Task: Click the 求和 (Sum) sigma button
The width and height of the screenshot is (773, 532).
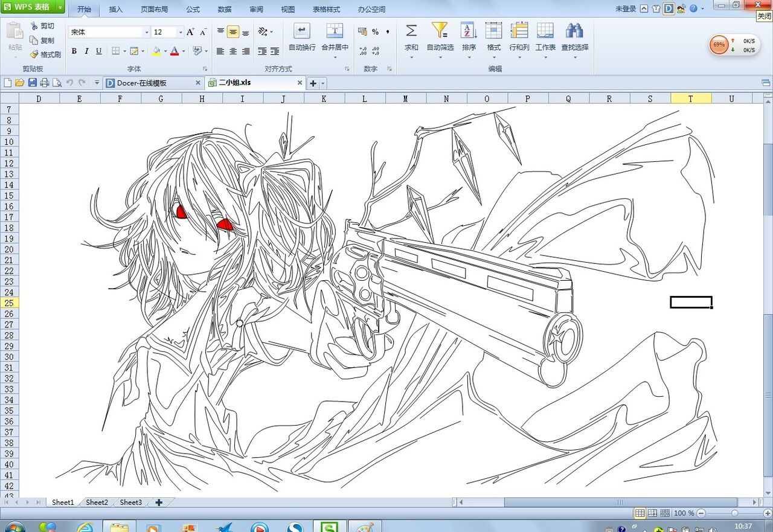Action: pos(411,37)
